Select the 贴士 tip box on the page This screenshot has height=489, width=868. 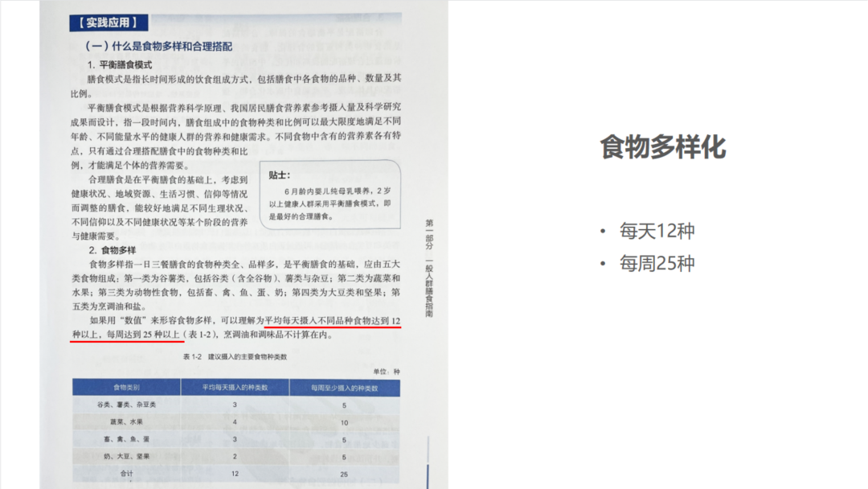tap(330, 195)
